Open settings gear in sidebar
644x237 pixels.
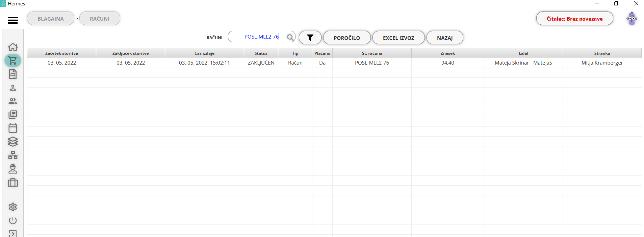(x=13, y=207)
